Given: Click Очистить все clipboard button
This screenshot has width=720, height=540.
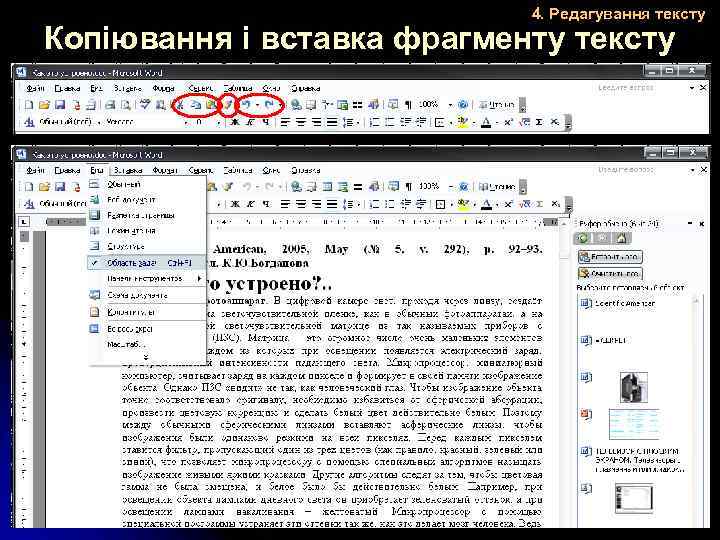Looking at the screenshot, I should (610, 274).
